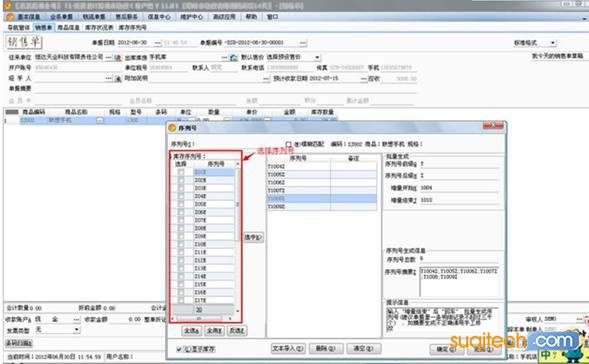Click the 库存序列号 list vertical scrollbar thumb

coord(237,205)
